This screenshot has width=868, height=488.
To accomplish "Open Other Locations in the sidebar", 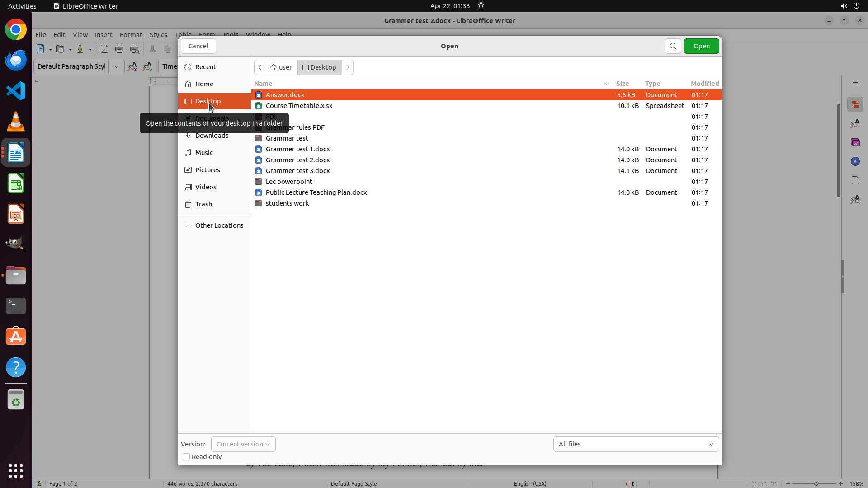I will [x=219, y=225].
